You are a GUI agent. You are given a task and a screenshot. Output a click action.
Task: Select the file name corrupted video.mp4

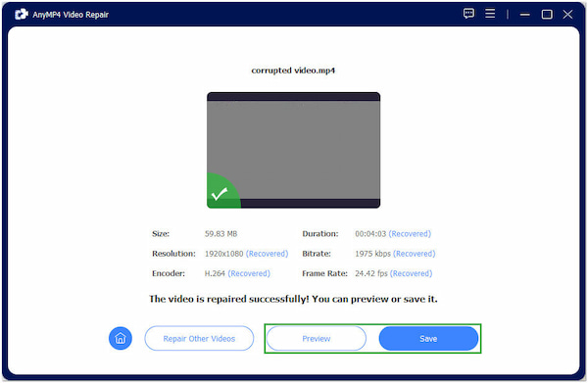293,71
